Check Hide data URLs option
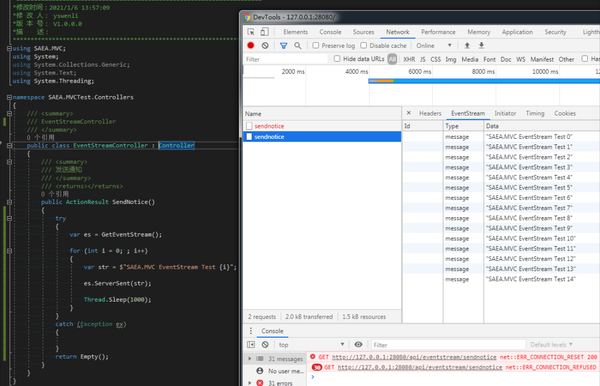600x386 pixels. point(337,59)
